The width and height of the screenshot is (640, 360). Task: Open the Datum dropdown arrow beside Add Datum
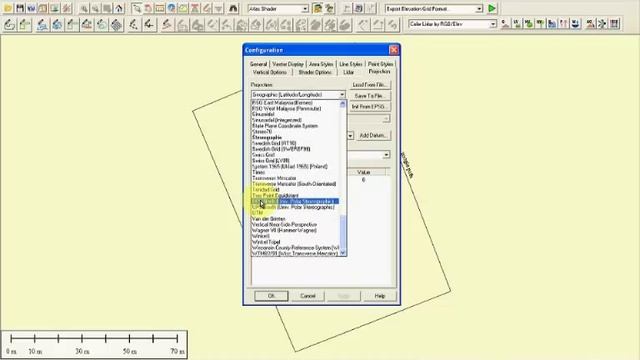coord(350,136)
